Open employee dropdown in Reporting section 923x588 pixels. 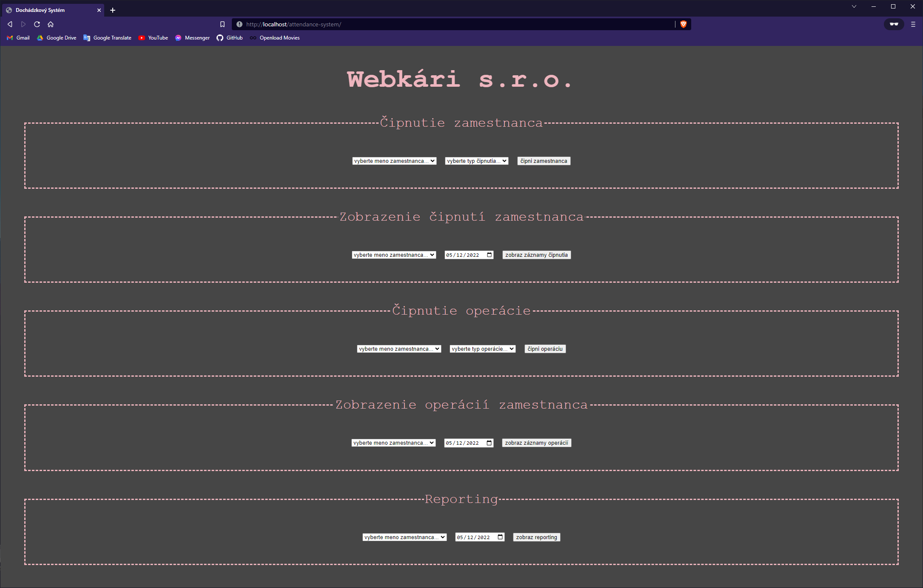click(x=404, y=537)
